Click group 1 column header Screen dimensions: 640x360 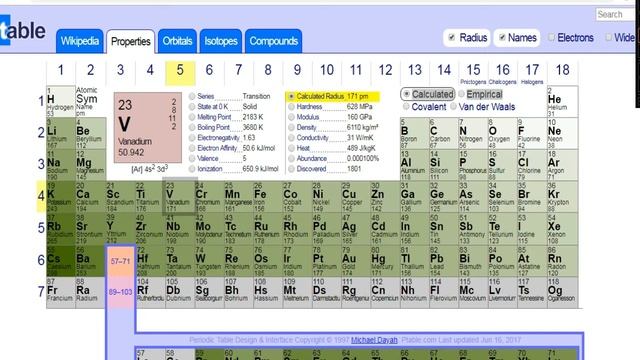point(60,73)
